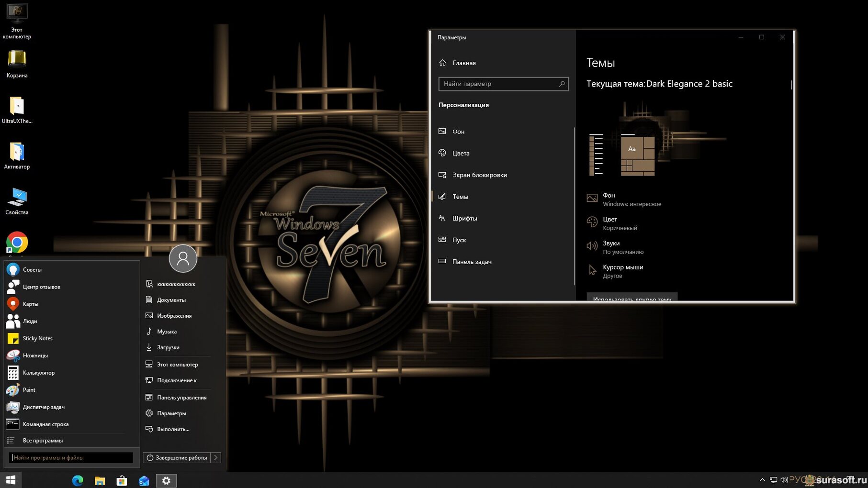Image resolution: width=868 pixels, height=488 pixels.
Task: Launch Microsoft Store taskbar icon
Action: tap(122, 480)
